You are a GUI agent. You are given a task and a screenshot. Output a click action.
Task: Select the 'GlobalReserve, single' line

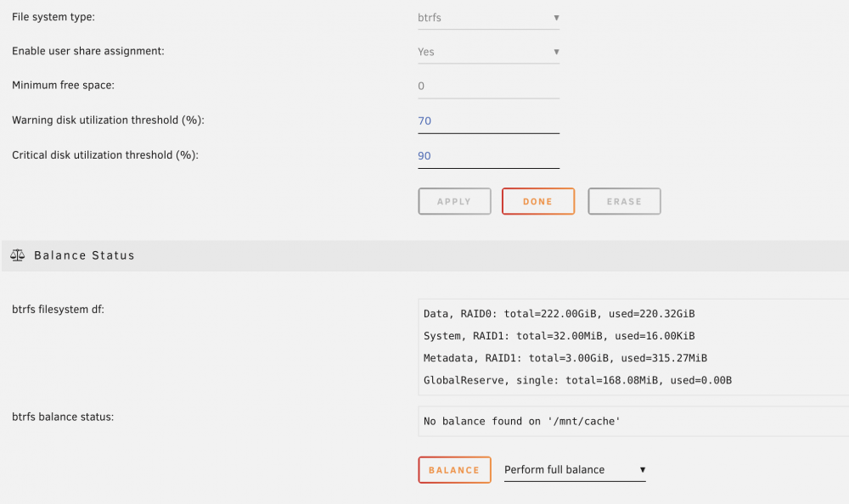[577, 381]
